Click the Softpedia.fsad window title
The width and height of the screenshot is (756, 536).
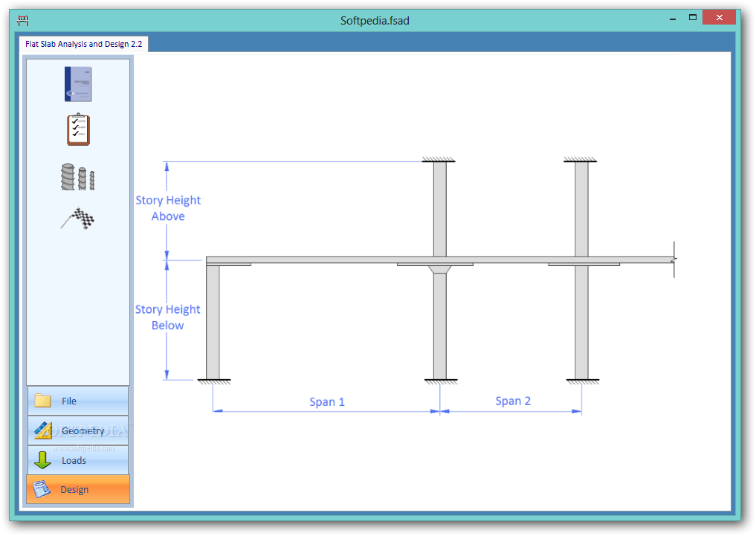click(x=375, y=21)
